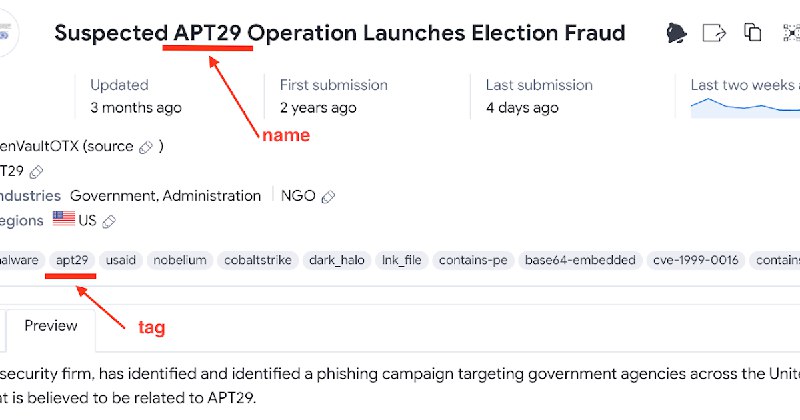Edit the source link pencil icon
This screenshot has width=800, height=420.
tap(146, 147)
